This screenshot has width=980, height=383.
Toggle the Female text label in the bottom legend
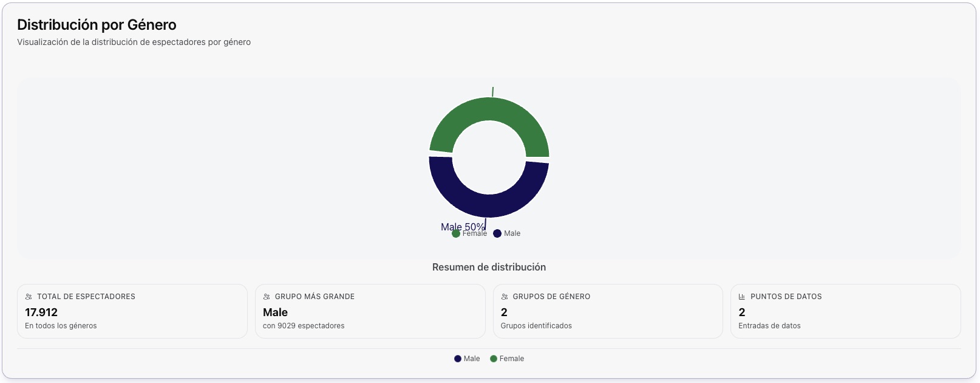tap(512, 359)
